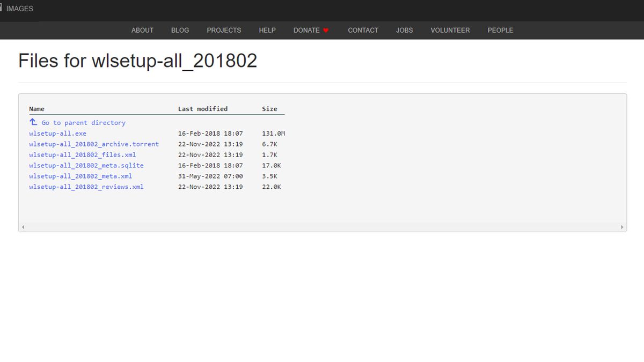
Task: Open the People navigation link
Action: tap(500, 31)
